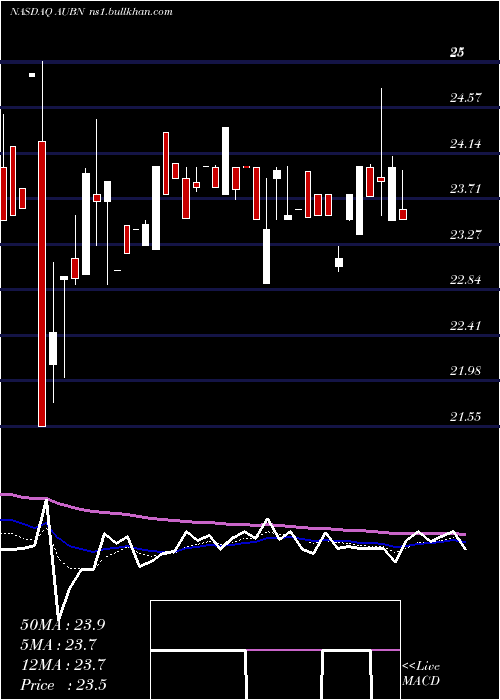The height and width of the screenshot is (700, 500).
Task: Click the last red candlestick on the right
Action: 403,214
